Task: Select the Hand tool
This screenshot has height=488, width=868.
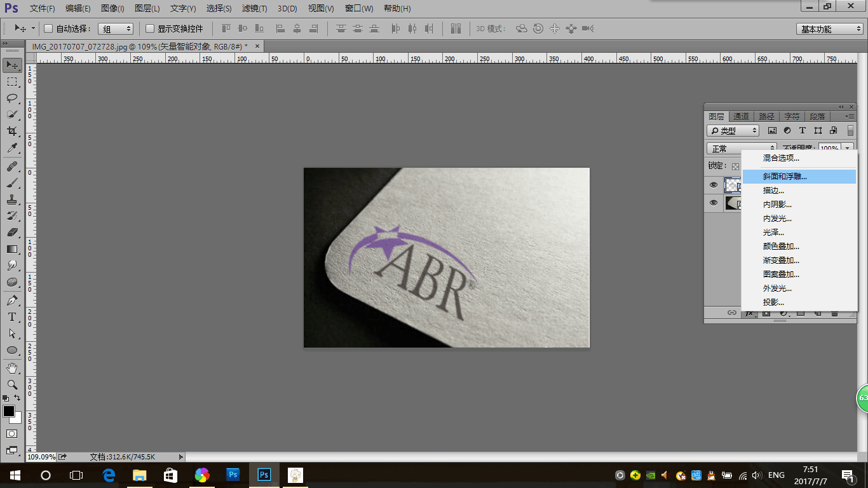Action: click(x=12, y=368)
